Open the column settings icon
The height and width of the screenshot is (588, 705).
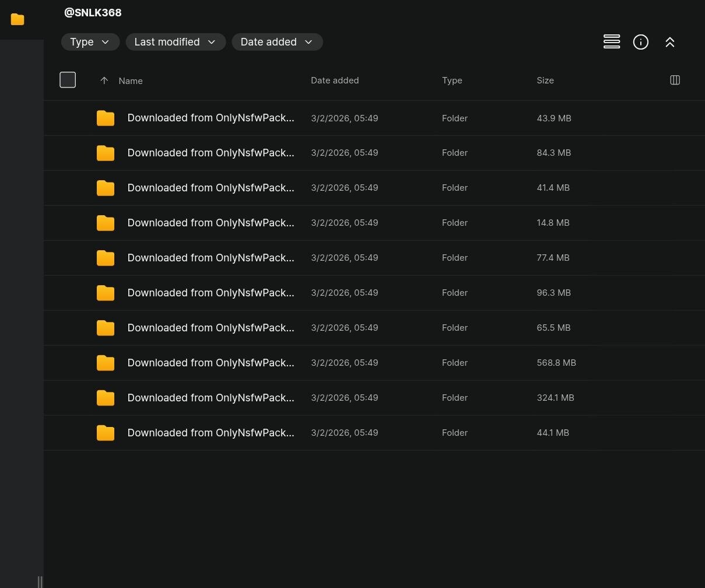coord(675,80)
